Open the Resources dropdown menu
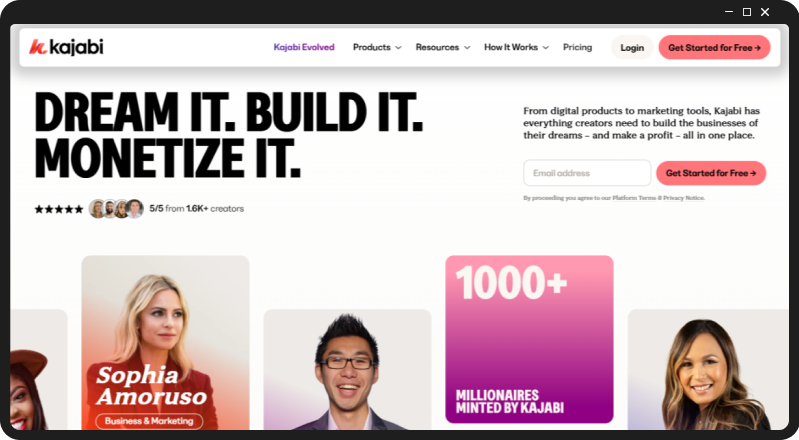 pyautogui.click(x=443, y=47)
